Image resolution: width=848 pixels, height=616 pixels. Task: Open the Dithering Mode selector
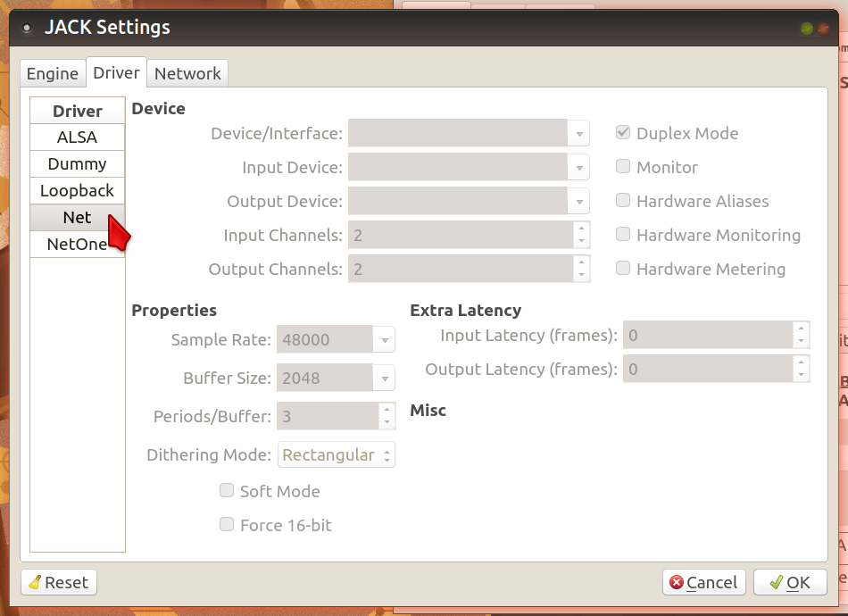[336, 454]
